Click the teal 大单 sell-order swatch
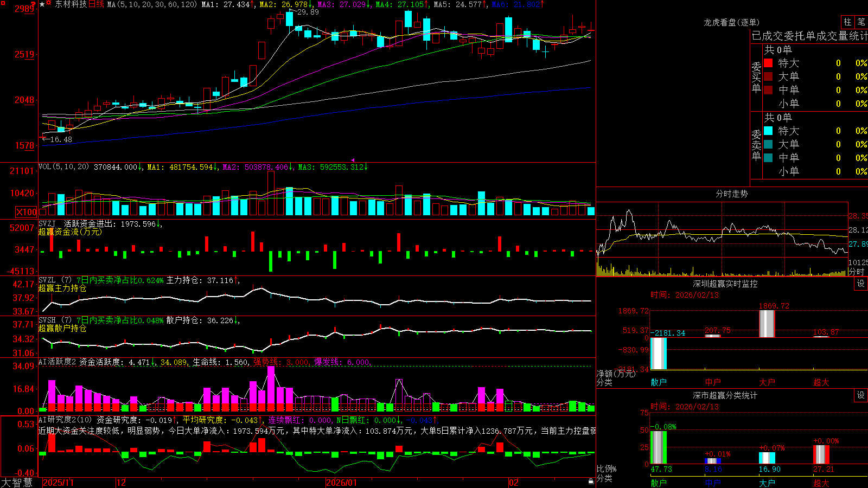The width and height of the screenshot is (868, 488). [x=768, y=144]
